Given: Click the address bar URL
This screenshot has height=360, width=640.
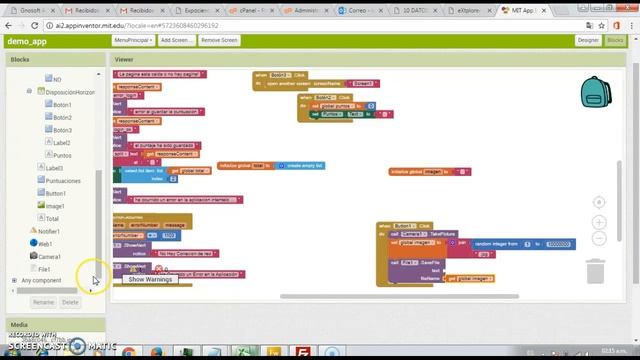Looking at the screenshot, I should point(137,26).
